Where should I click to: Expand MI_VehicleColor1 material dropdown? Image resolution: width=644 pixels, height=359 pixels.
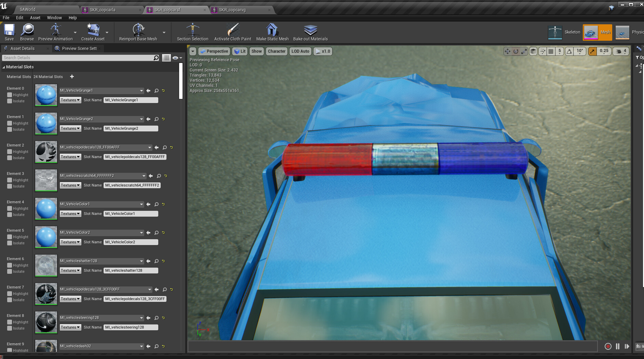[102, 204]
